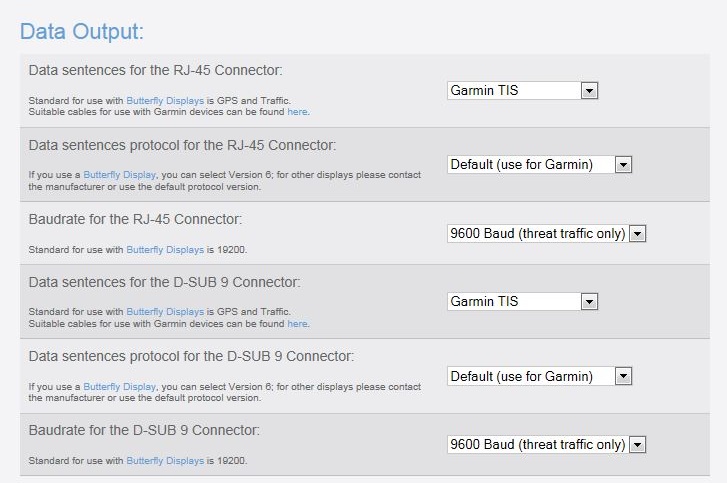Open the D-SUB 9 baudrate dropdown
727x483 pixels.
click(547, 444)
